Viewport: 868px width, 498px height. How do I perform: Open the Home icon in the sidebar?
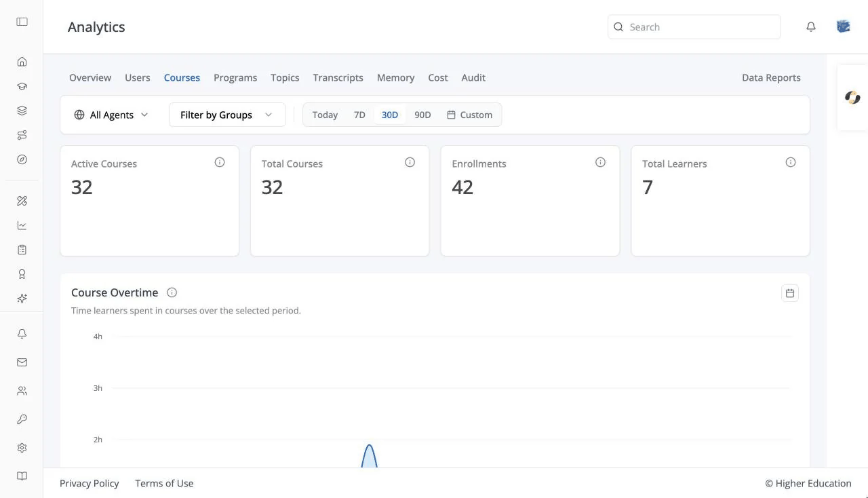22,62
